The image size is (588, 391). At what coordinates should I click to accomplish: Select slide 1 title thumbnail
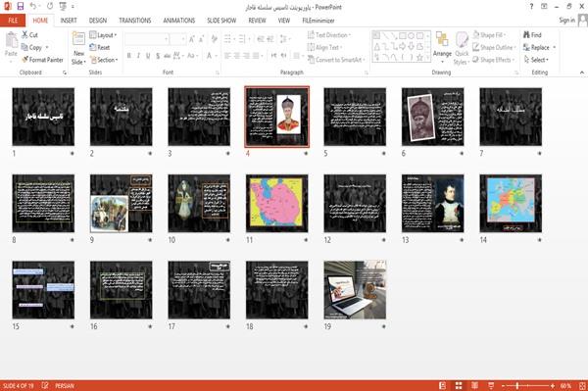[43, 117]
